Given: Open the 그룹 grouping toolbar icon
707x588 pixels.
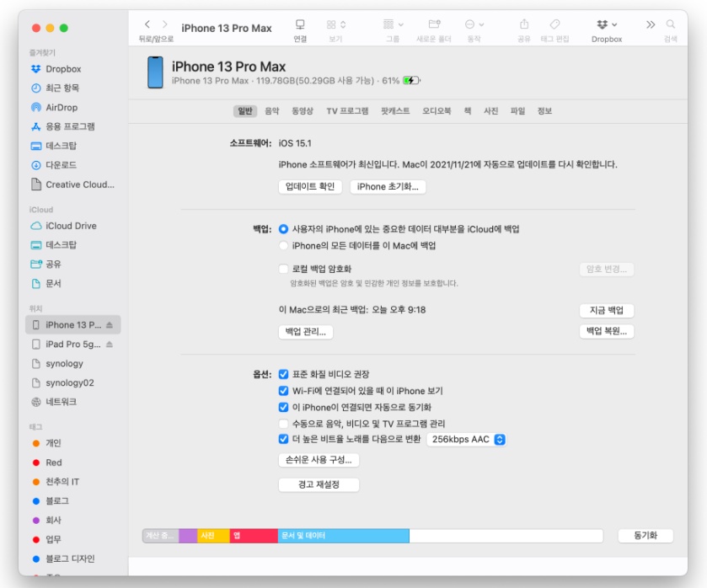Looking at the screenshot, I should coord(388,24).
